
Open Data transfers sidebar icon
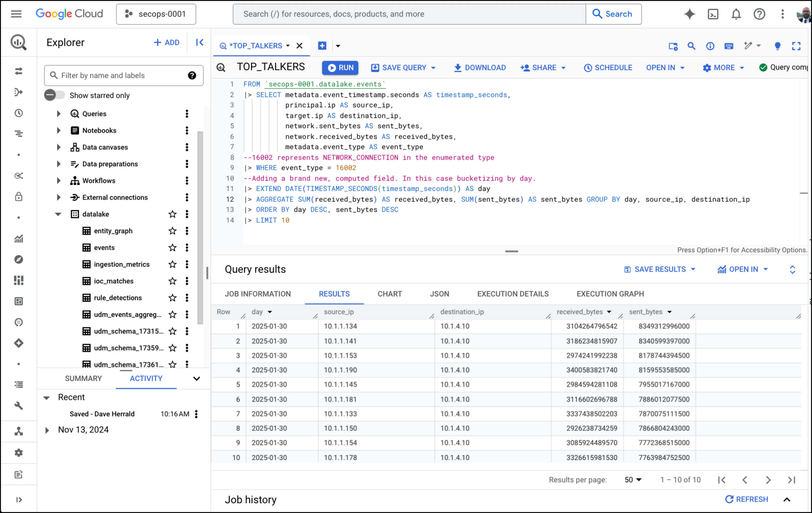(x=19, y=71)
